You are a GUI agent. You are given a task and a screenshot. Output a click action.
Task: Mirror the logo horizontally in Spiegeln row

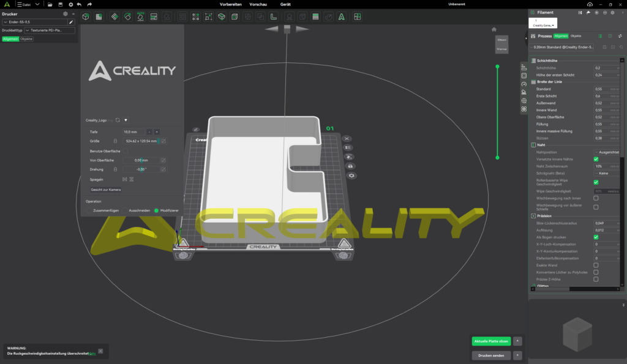coord(125,179)
